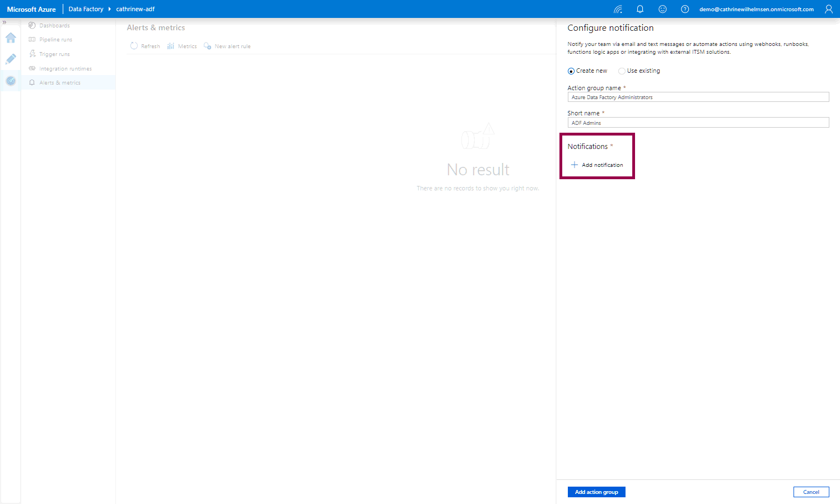Click the Cancel button
Screen dimensions: 840x504
pos(811,492)
